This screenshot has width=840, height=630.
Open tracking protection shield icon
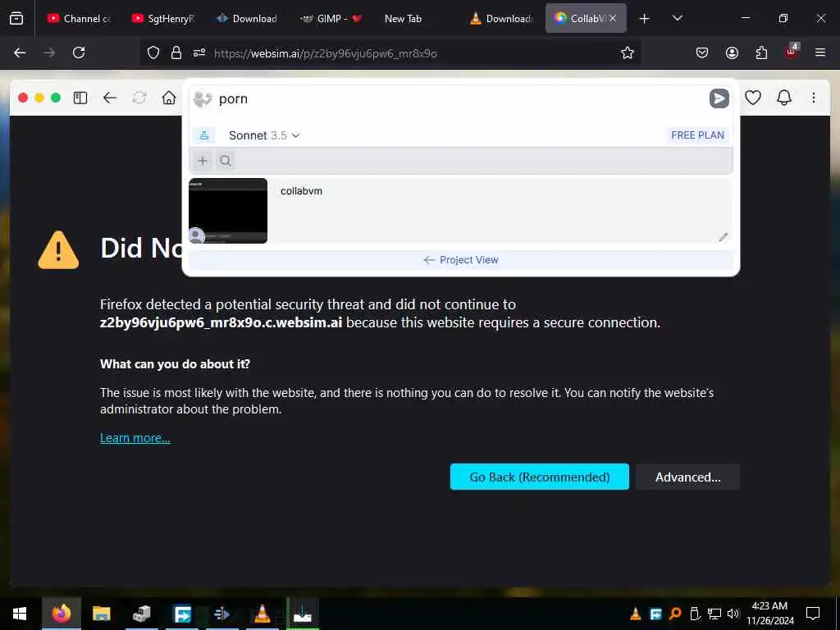(x=153, y=52)
